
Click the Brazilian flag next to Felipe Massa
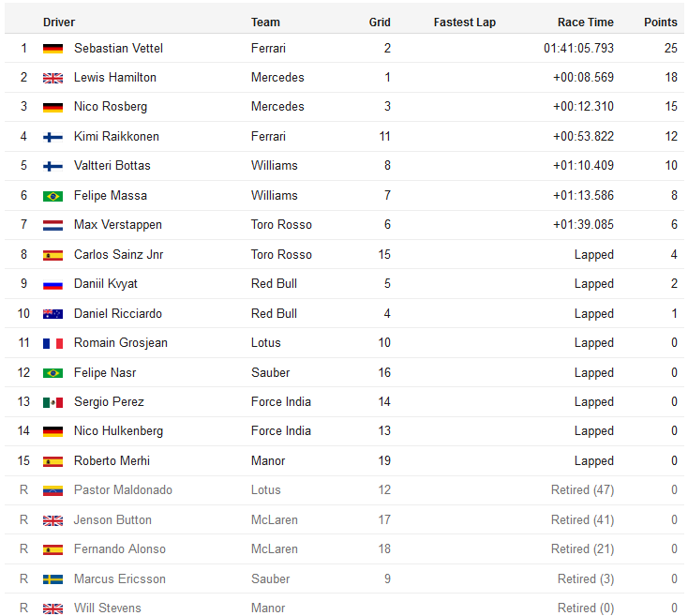pos(52,196)
